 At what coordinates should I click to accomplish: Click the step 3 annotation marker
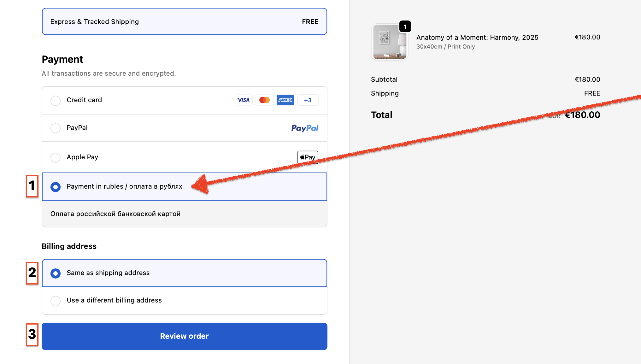pos(32,334)
